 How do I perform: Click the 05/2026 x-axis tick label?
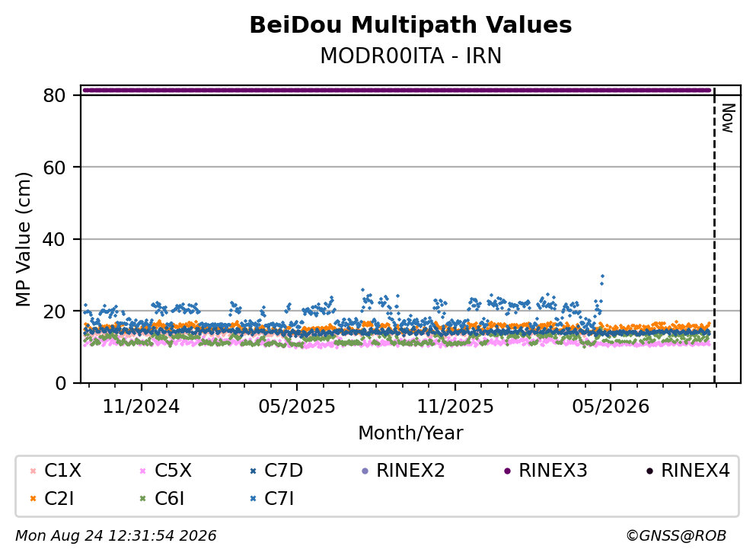pos(611,407)
